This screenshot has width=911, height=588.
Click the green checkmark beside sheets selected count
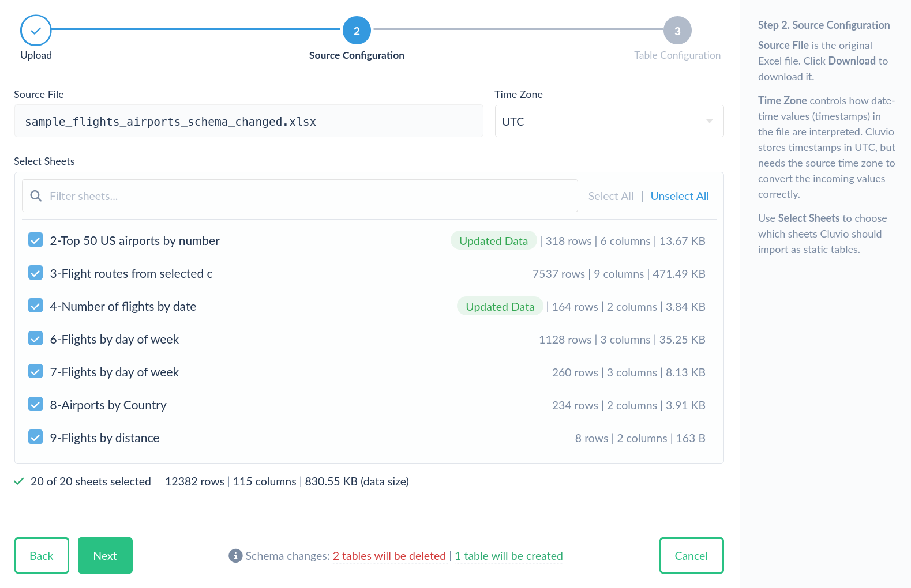[19, 481]
